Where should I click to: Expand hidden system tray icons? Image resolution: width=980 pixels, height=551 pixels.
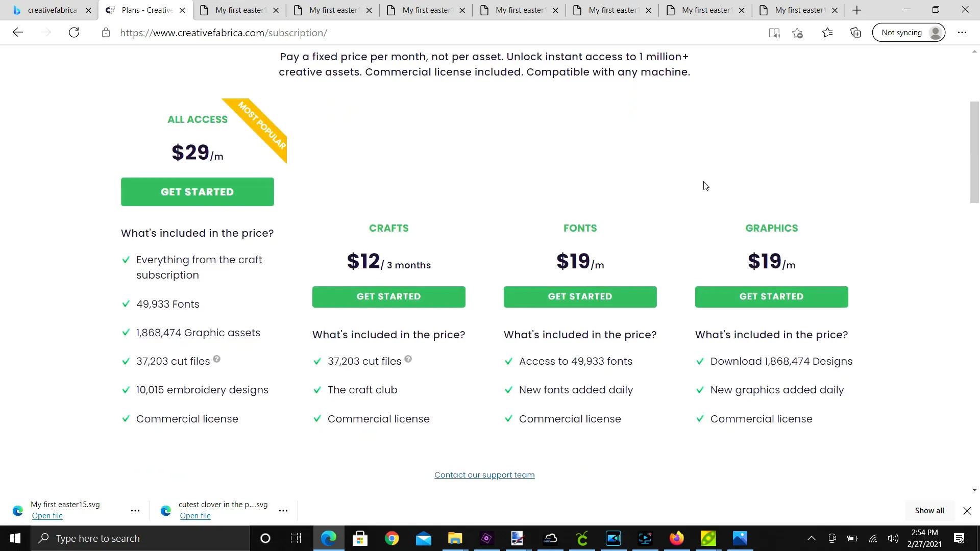click(x=811, y=538)
